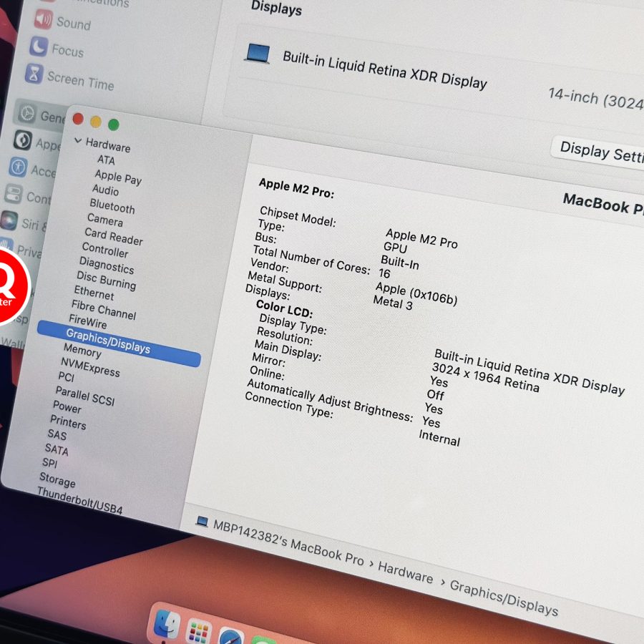The width and height of the screenshot is (644, 644).
Task: Click "Hardware" in the bottom path bar
Action: 406,572
